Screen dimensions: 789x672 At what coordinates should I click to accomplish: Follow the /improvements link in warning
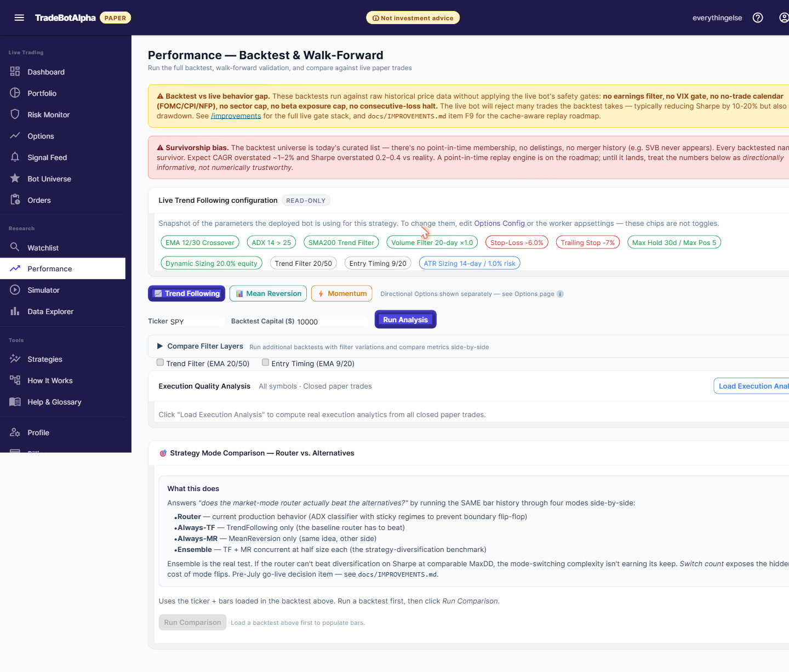(236, 116)
